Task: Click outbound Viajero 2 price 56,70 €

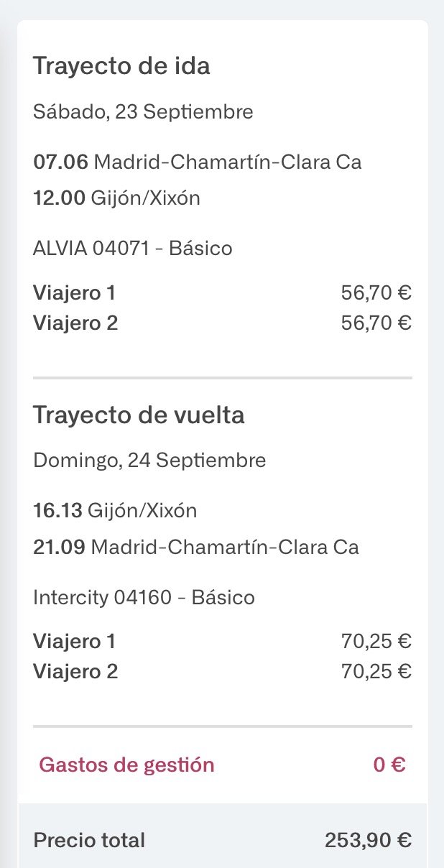Action: click(376, 323)
